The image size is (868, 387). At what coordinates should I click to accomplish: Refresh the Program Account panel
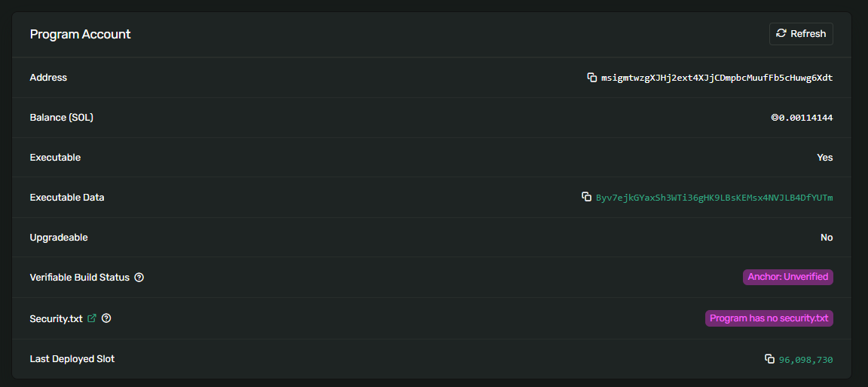(x=801, y=34)
